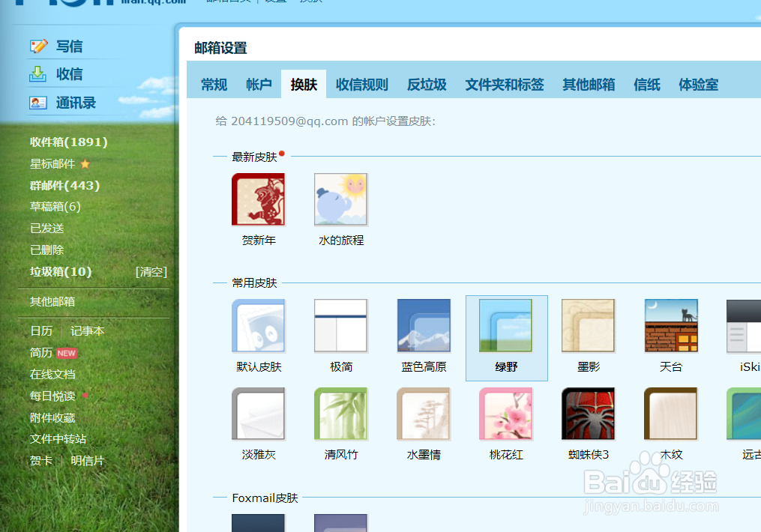761x532 pixels.
Task: Open 其他邮箱 in the sidebar
Action: 52,302
